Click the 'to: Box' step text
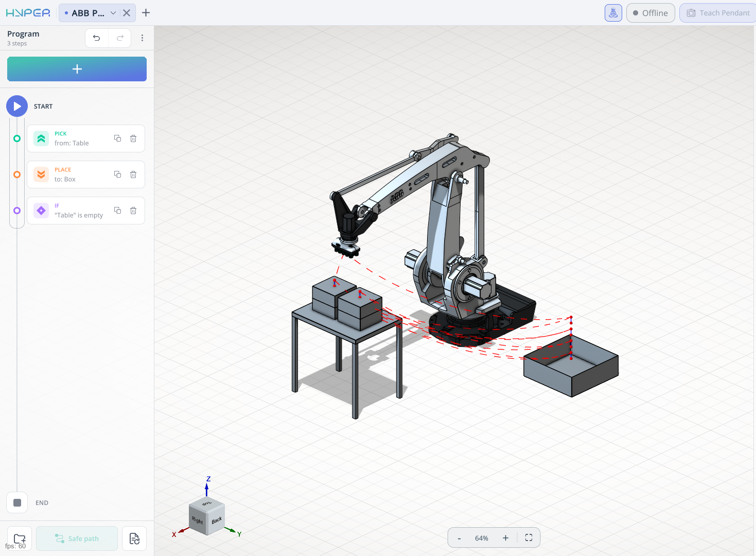This screenshot has height=556, width=756. tap(65, 179)
